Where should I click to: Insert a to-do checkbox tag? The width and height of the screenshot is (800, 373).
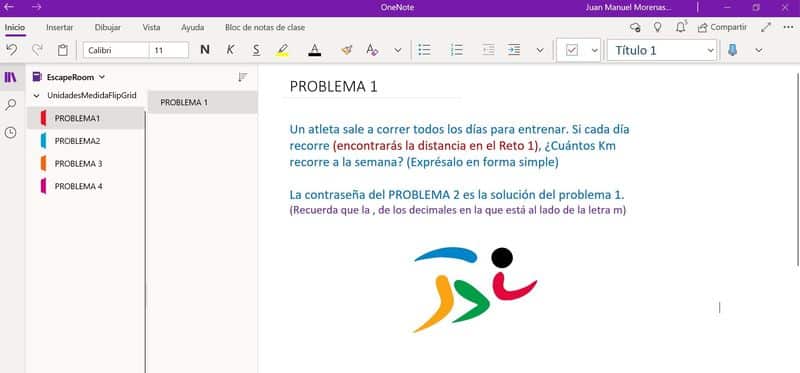572,50
